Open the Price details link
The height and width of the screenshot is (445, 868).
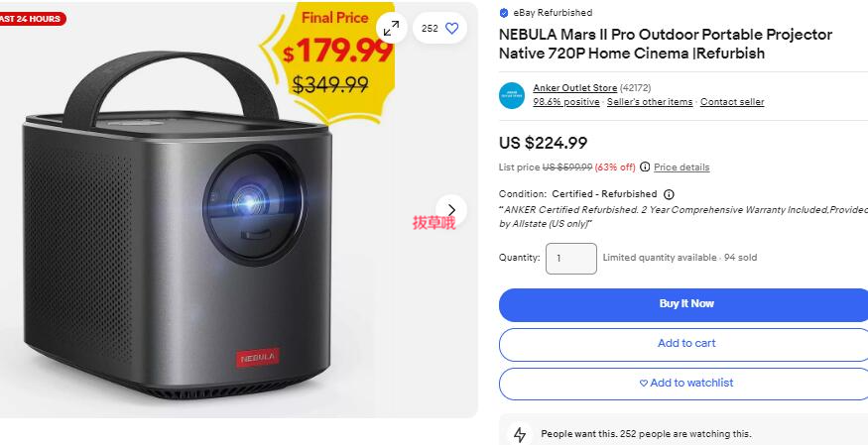pos(682,167)
